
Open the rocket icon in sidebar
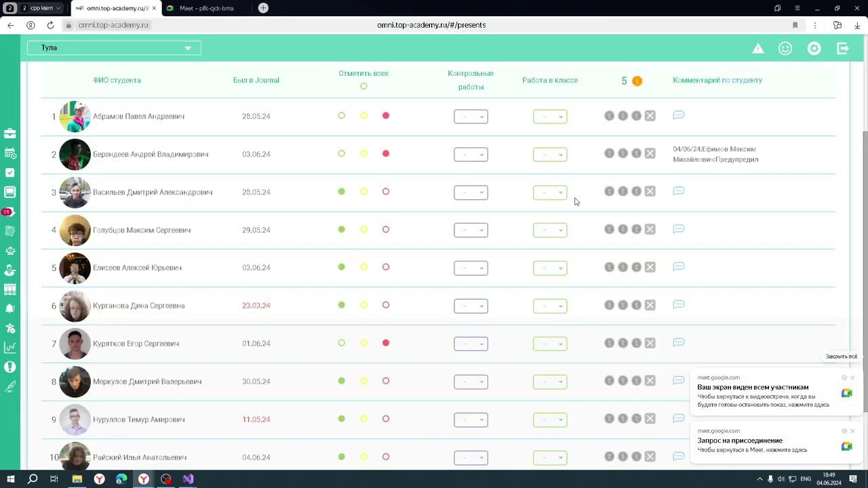[9, 386]
